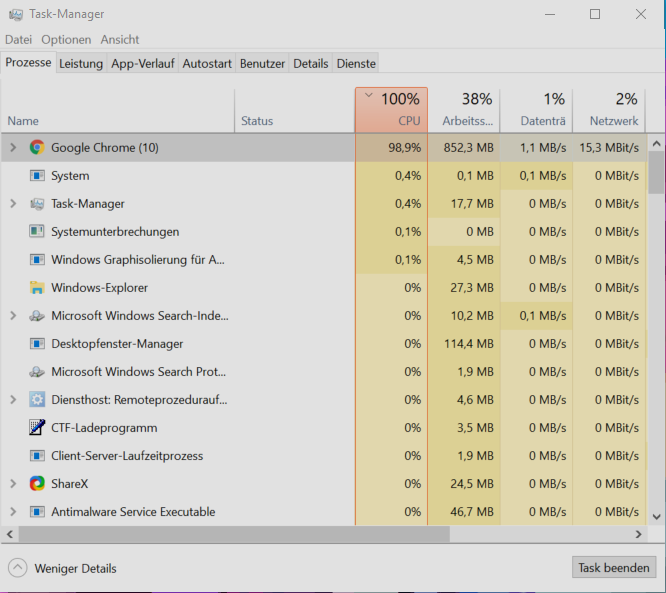Click the scroll-right arrow at bottom

pos(638,534)
